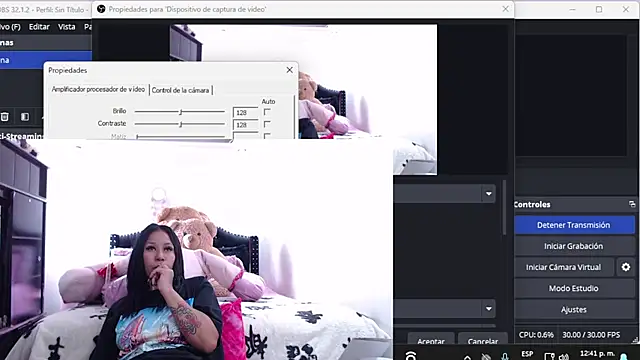Toggle Auto checkbox for Matiz
The height and width of the screenshot is (360, 640).
pos(267,136)
